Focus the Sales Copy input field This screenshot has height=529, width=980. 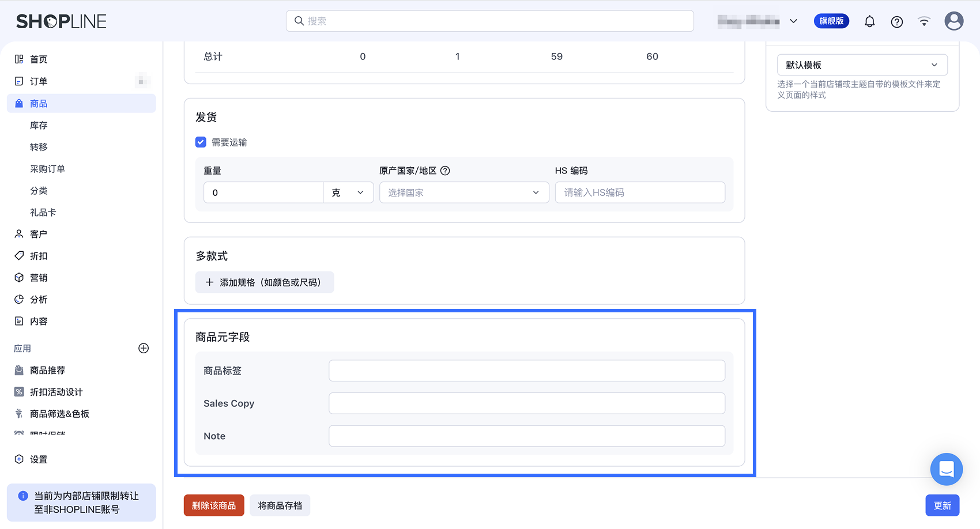pos(527,403)
